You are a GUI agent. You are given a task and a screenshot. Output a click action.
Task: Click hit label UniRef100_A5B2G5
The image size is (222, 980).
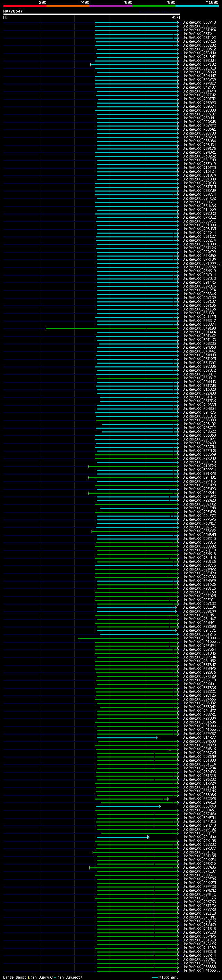[x=199, y=343]
